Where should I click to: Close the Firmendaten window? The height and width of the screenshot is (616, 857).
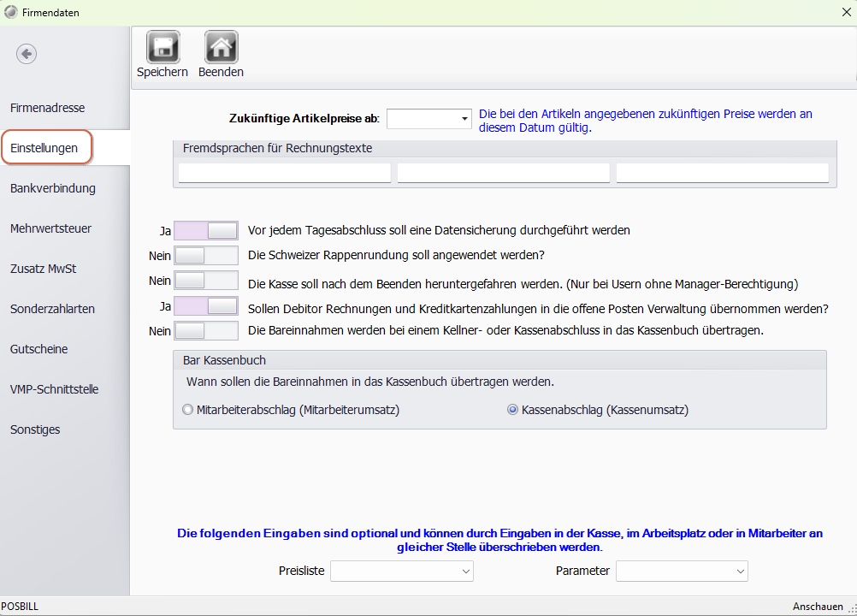[846, 12]
